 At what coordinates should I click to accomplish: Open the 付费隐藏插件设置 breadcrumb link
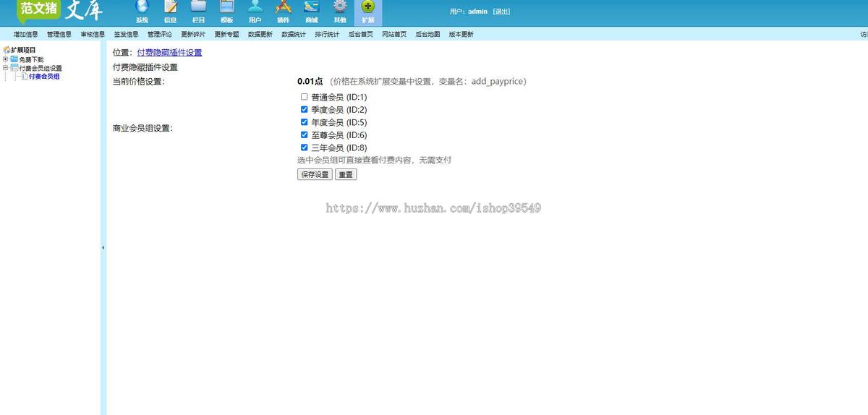tap(169, 53)
